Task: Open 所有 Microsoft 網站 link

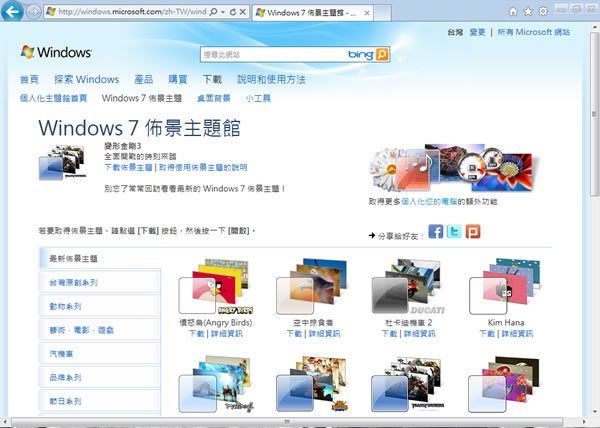Action: pyautogui.click(x=533, y=33)
